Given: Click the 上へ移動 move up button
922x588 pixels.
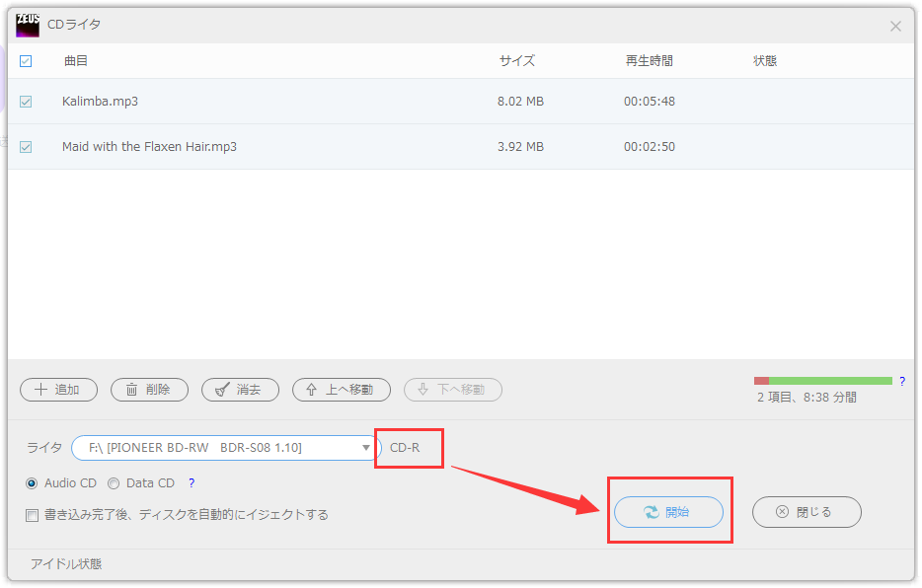Looking at the screenshot, I should (341, 390).
